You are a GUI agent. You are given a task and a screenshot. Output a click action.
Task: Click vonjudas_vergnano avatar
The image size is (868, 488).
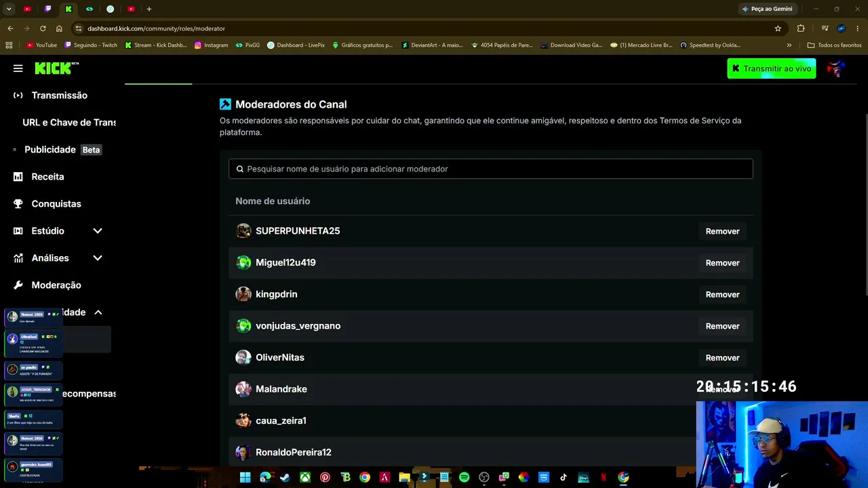(243, 326)
